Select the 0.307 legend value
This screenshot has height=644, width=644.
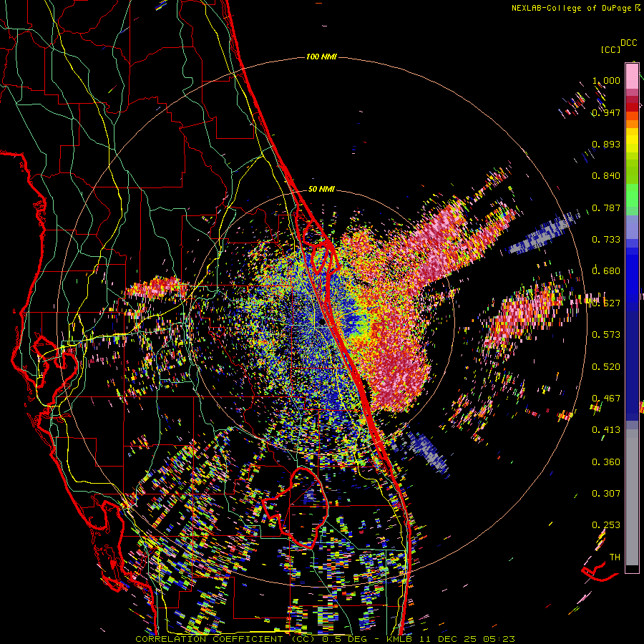(606, 493)
